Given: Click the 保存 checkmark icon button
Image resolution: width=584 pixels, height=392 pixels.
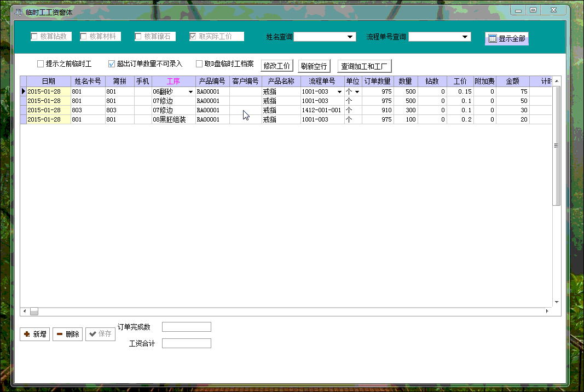Looking at the screenshot, I should [x=100, y=334].
